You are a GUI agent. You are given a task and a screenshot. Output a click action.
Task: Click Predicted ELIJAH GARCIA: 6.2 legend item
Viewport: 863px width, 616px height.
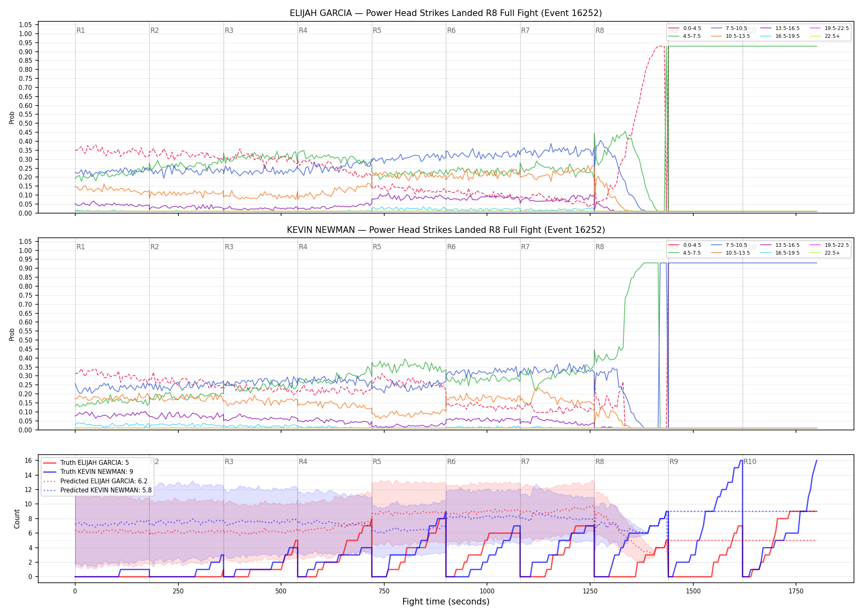[95, 481]
